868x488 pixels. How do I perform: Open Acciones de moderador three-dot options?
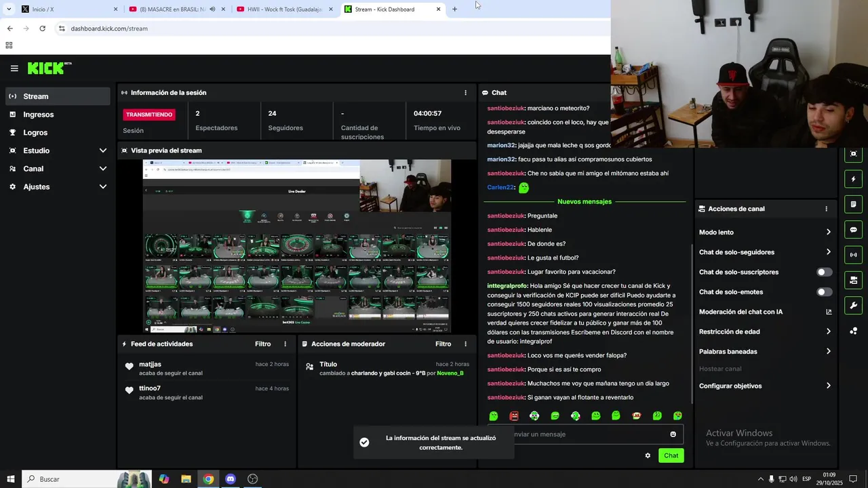click(x=465, y=344)
